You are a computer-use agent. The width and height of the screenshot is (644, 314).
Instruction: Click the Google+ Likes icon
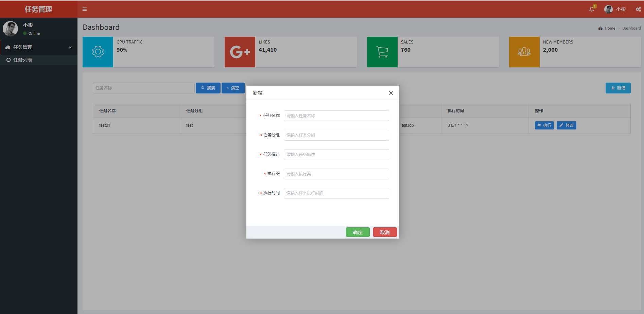pos(240,52)
